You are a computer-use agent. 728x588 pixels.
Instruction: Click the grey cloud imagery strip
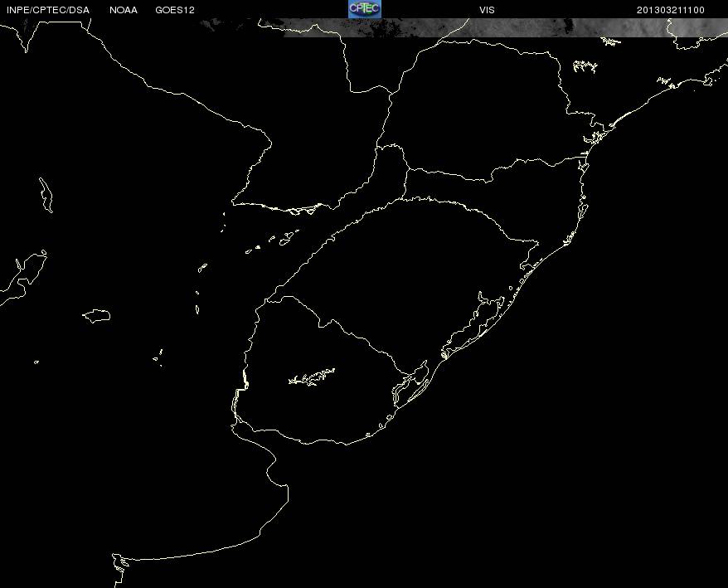tap(504, 27)
